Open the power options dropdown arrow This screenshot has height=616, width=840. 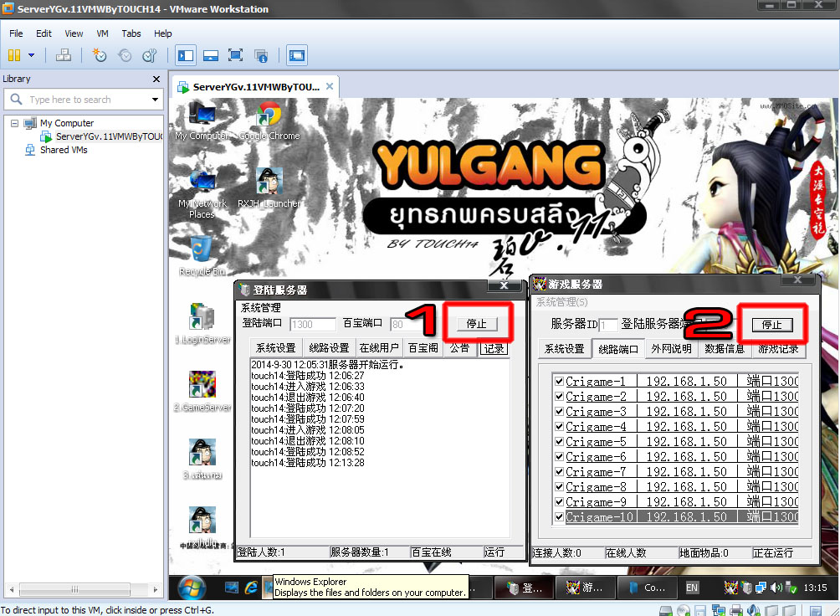(x=31, y=54)
